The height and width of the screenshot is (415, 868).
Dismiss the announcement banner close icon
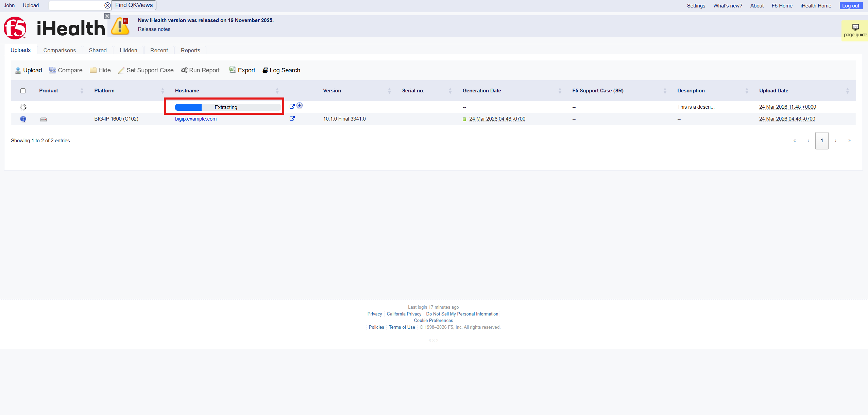coord(107,16)
